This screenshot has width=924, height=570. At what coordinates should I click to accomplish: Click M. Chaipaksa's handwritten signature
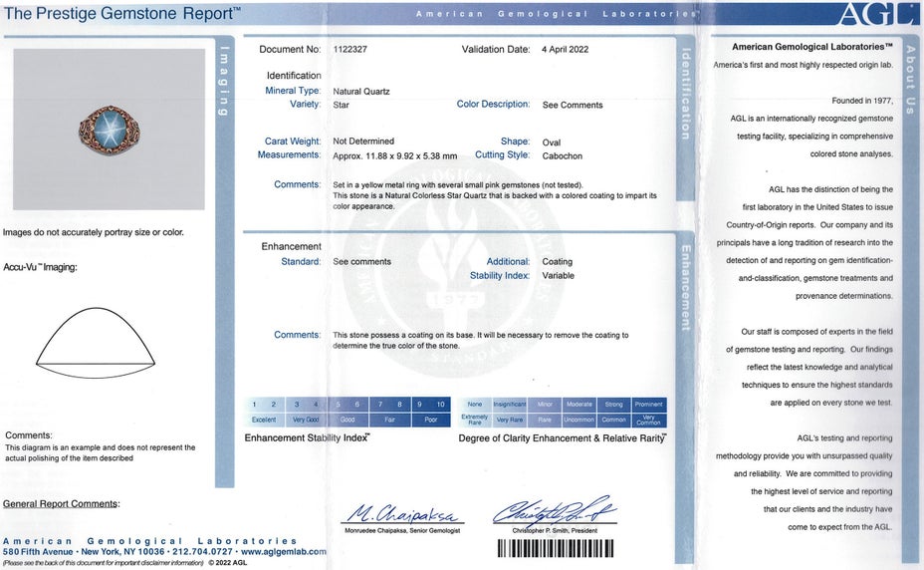tap(402, 515)
